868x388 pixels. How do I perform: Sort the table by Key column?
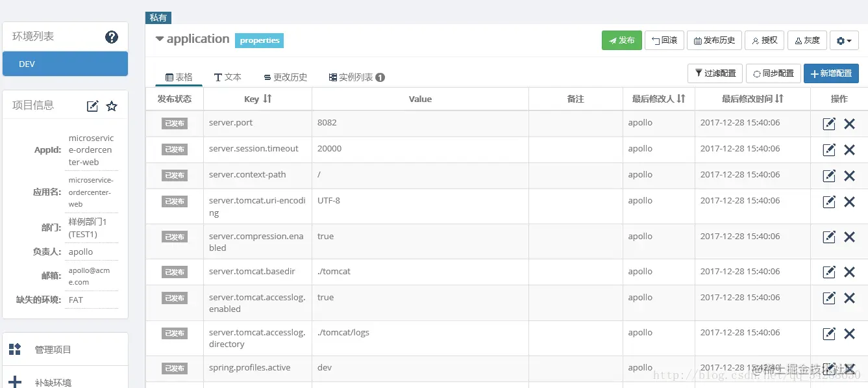tap(267, 99)
